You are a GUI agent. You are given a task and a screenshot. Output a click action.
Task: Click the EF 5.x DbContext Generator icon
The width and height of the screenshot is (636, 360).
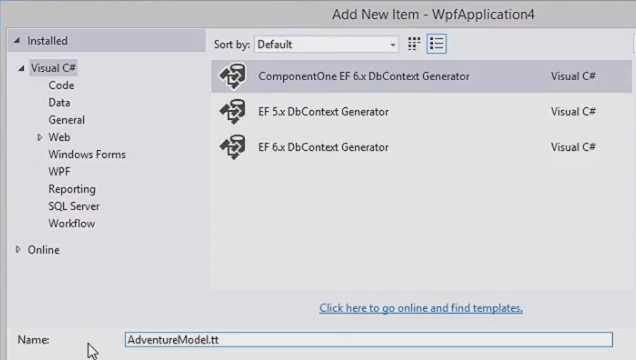233,111
